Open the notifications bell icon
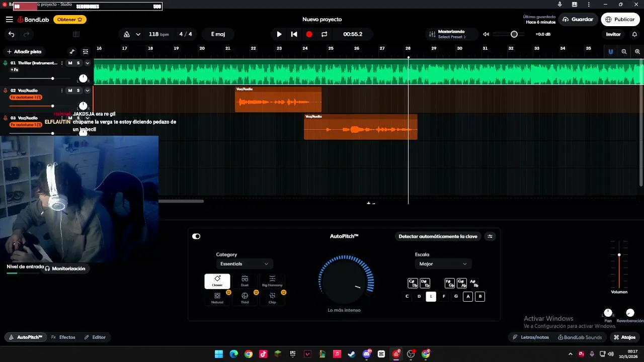 [x=634, y=34]
